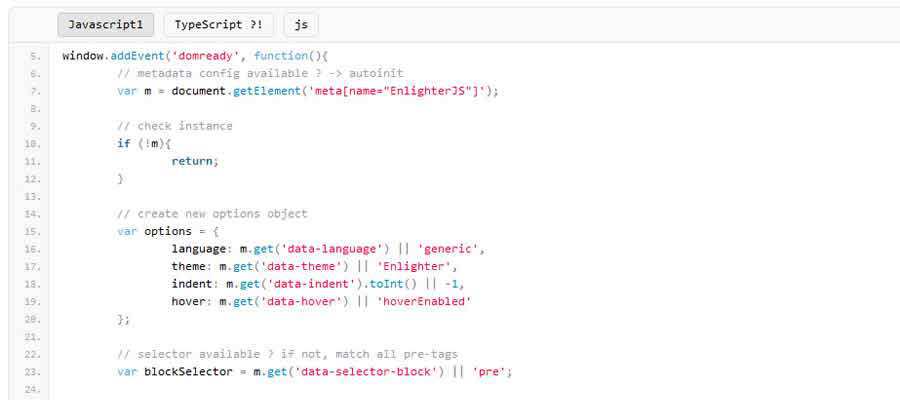This screenshot has width=900, height=400.
Task: Click line number 15 in the gutter
Action: click(34, 231)
